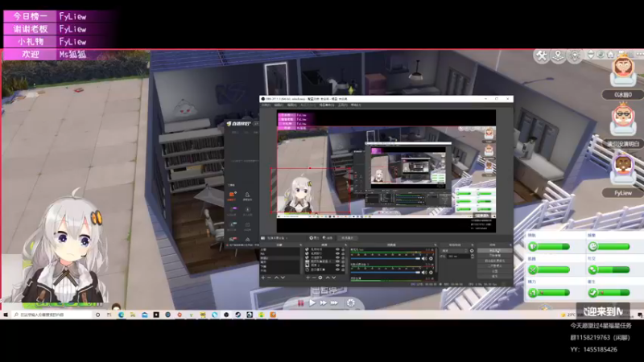Click the floor up/down arrows in the game
Image resolution: width=644 pixels, height=362 pixels.
point(591,55)
